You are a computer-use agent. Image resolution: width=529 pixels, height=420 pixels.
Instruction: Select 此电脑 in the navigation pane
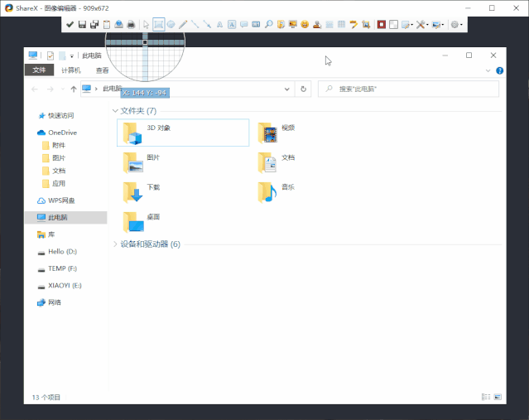[66, 217]
